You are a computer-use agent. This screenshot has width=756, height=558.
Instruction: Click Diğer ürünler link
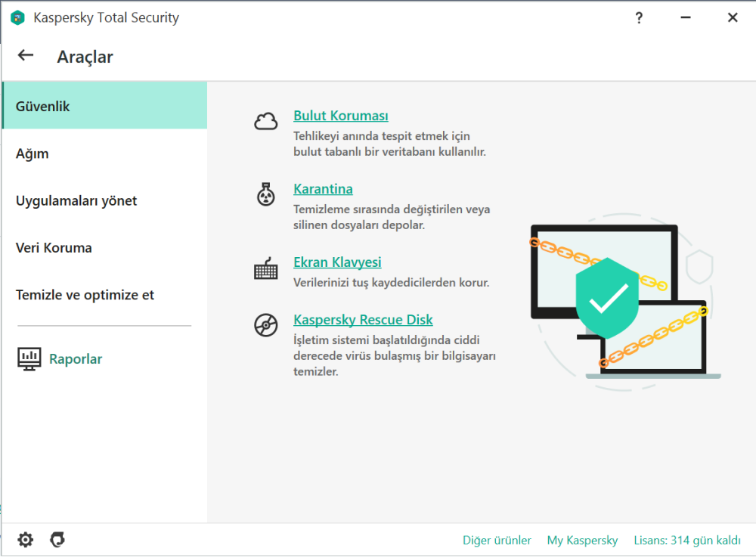click(x=497, y=540)
